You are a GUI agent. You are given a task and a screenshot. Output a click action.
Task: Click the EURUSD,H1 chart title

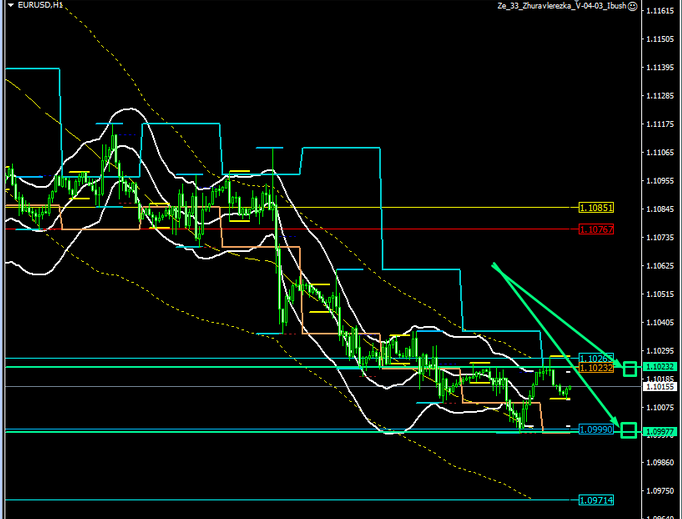[x=27, y=7]
